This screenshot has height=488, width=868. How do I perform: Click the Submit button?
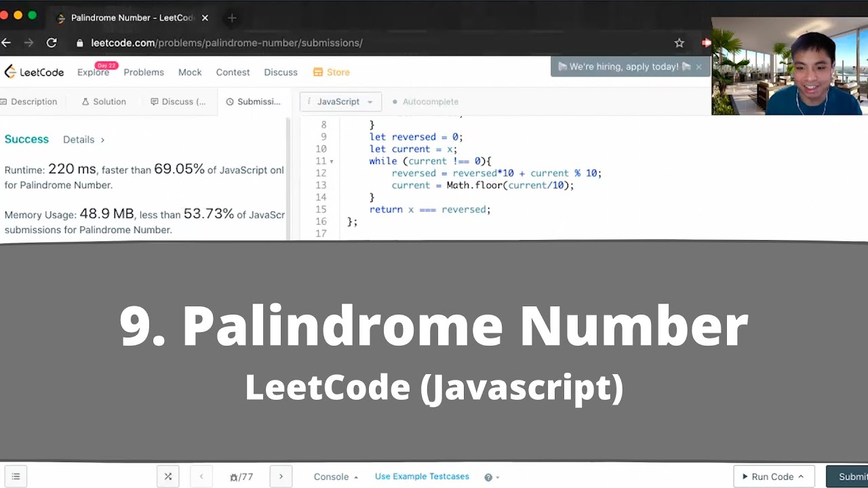pyautogui.click(x=848, y=476)
